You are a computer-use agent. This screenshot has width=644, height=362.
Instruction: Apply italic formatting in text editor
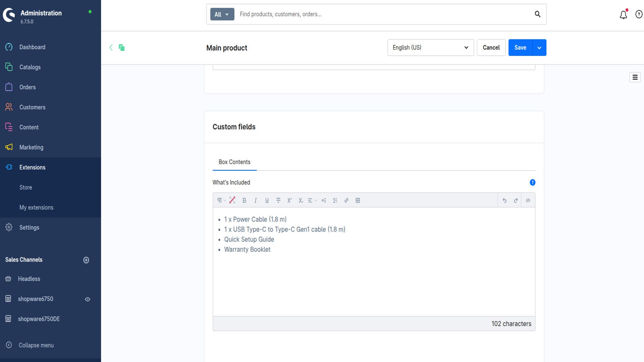[256, 200]
